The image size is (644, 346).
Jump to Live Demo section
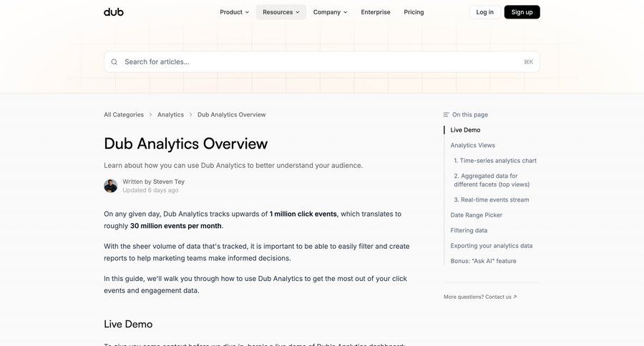465,130
